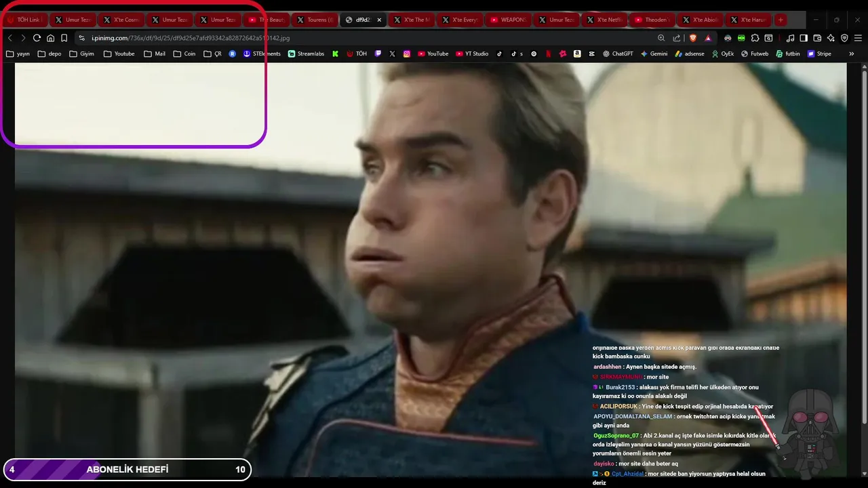Open the X bookmark icon in bookmarks bar
Screen dimensions: 868x488
[x=392, y=54]
